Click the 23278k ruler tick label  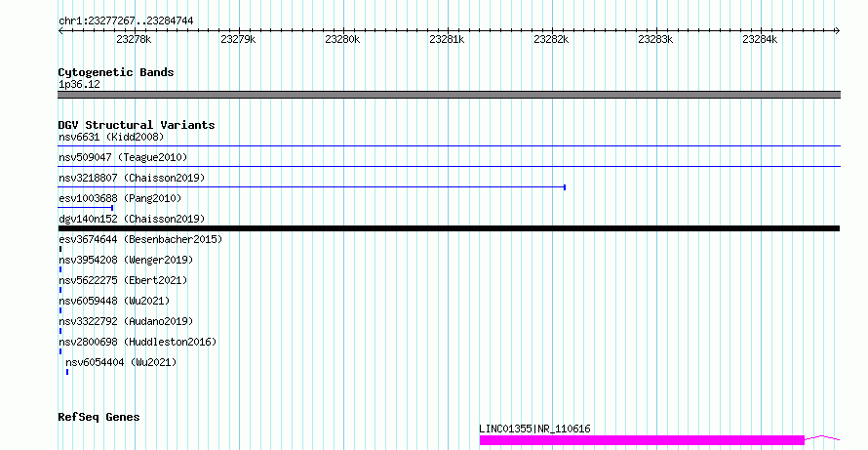[x=134, y=39]
